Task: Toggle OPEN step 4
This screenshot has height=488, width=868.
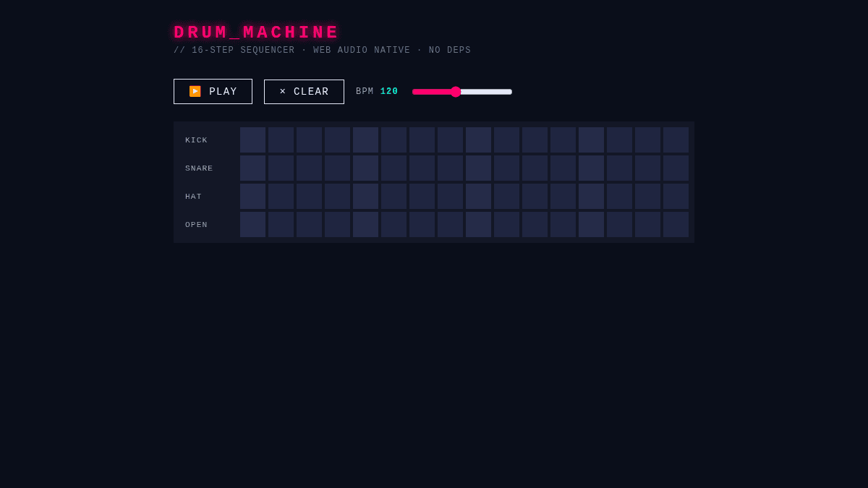Action: [337, 224]
